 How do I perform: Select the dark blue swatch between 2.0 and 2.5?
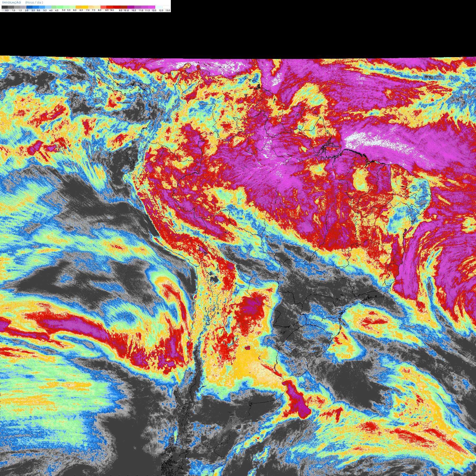[x=29, y=7]
